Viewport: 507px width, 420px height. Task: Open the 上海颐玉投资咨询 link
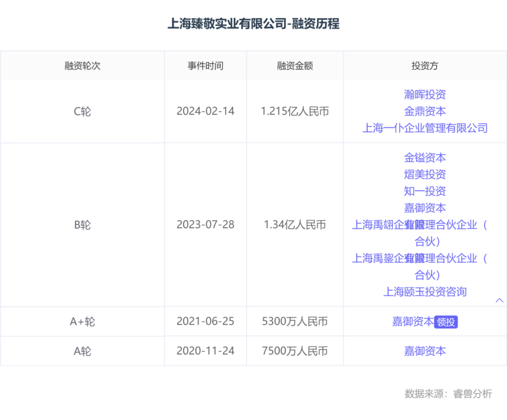coord(425,292)
